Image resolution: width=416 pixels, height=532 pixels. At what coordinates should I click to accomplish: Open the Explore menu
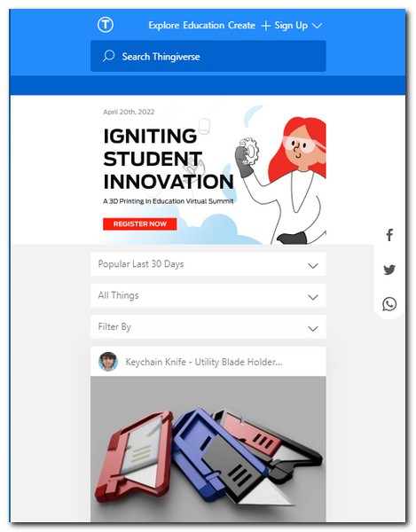click(164, 26)
